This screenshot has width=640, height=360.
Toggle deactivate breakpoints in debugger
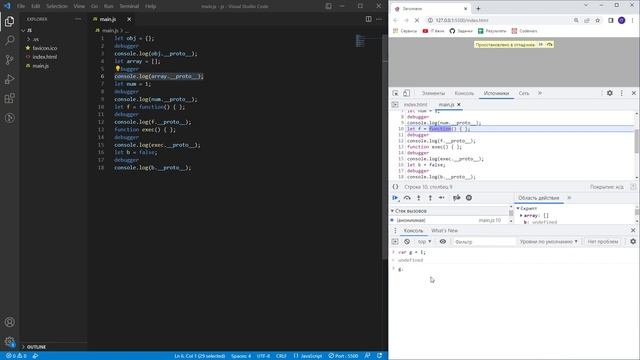point(456,198)
